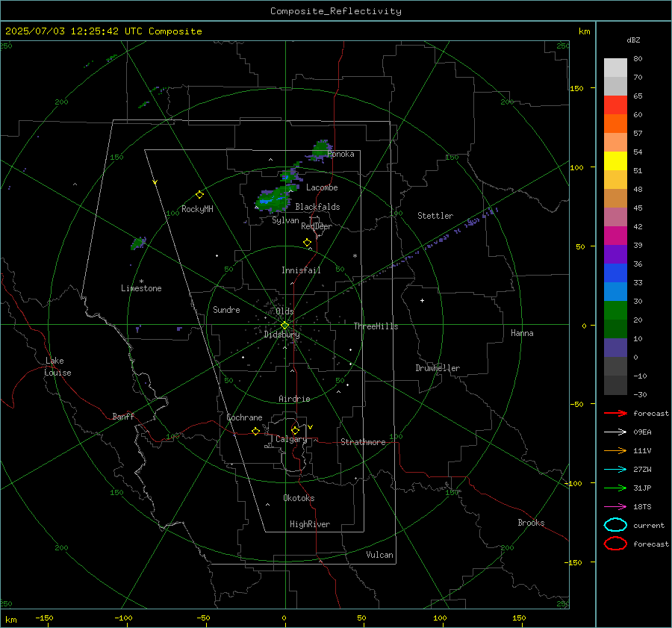
Task: Click the radar center diamond at Didsbury
Action: pos(285,326)
